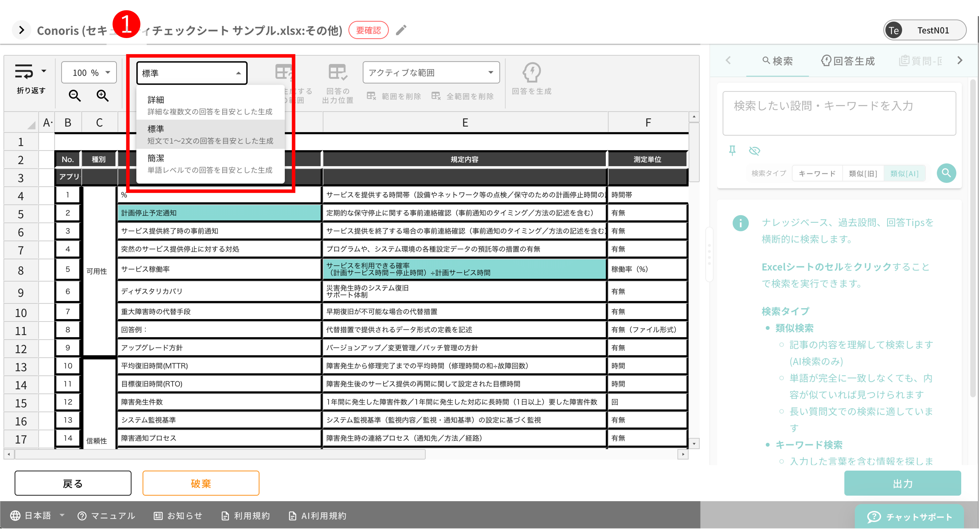Screen dimensions: 980x529
Task: Open the user avatar Te
Action: 893,30
